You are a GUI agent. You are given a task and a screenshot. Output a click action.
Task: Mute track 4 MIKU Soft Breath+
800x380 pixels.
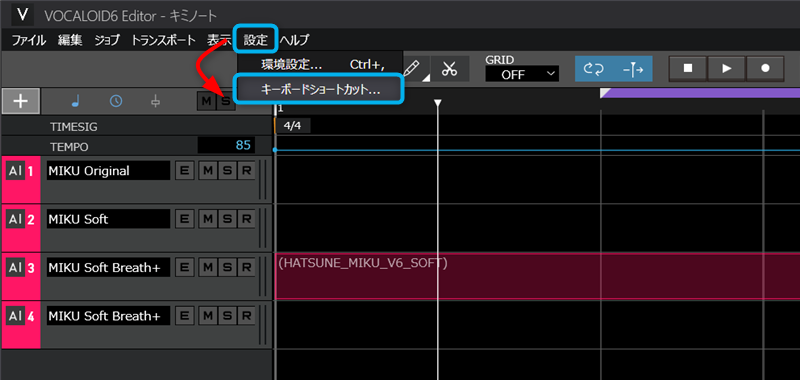208,316
